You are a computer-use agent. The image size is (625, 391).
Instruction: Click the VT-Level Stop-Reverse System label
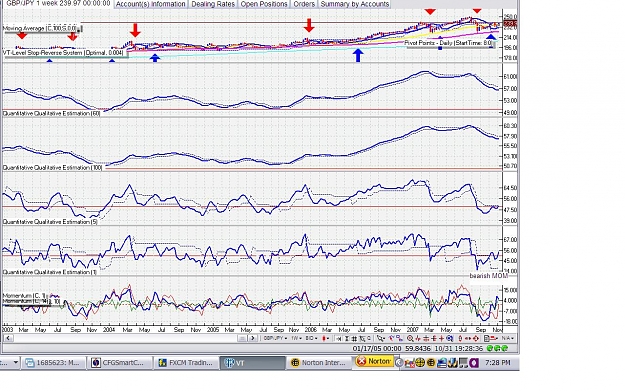pyautogui.click(x=63, y=52)
